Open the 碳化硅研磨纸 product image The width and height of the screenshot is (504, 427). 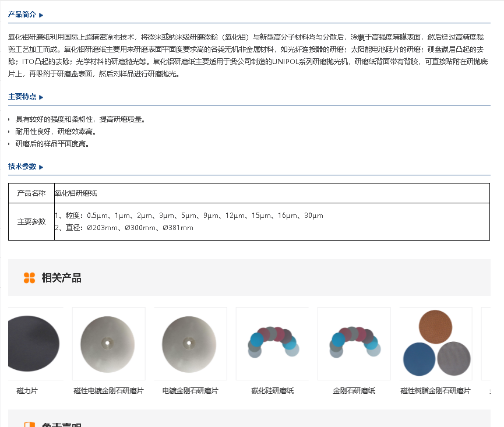pos(272,344)
